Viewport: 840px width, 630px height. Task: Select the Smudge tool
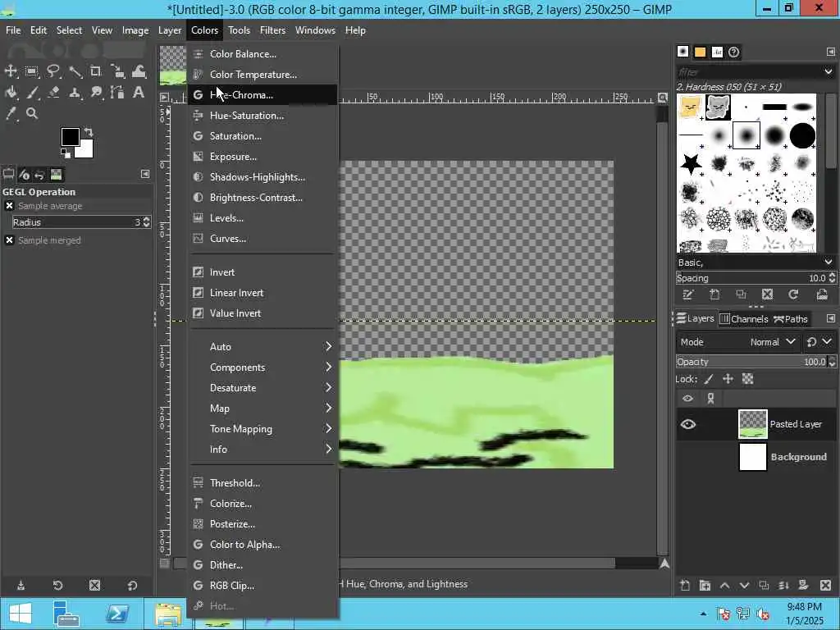(96, 92)
